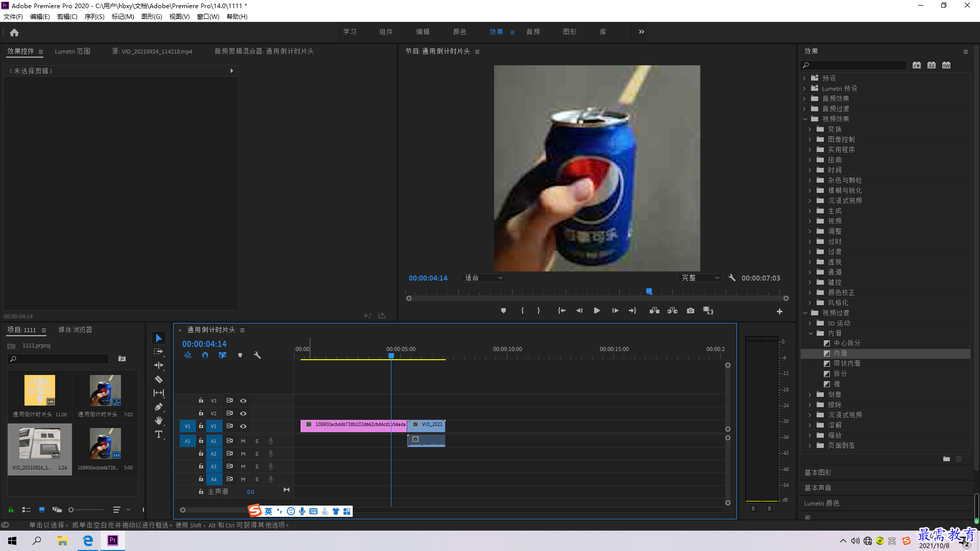Click the Home icon
Image resolution: width=980 pixels, height=551 pixels.
(14, 32)
